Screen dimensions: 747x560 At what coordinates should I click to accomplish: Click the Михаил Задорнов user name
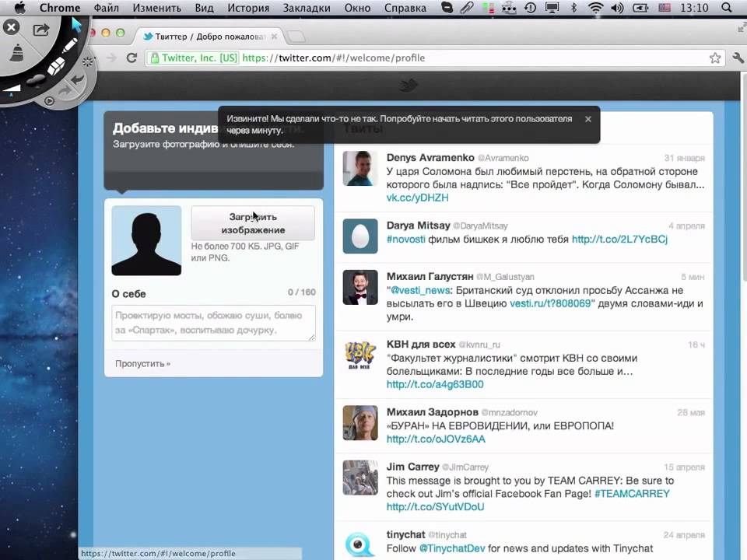click(x=432, y=412)
